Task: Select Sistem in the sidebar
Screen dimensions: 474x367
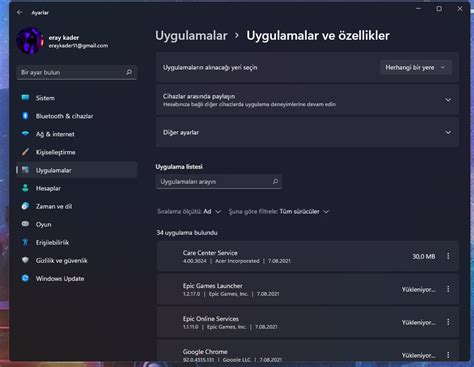Action: tap(77, 98)
